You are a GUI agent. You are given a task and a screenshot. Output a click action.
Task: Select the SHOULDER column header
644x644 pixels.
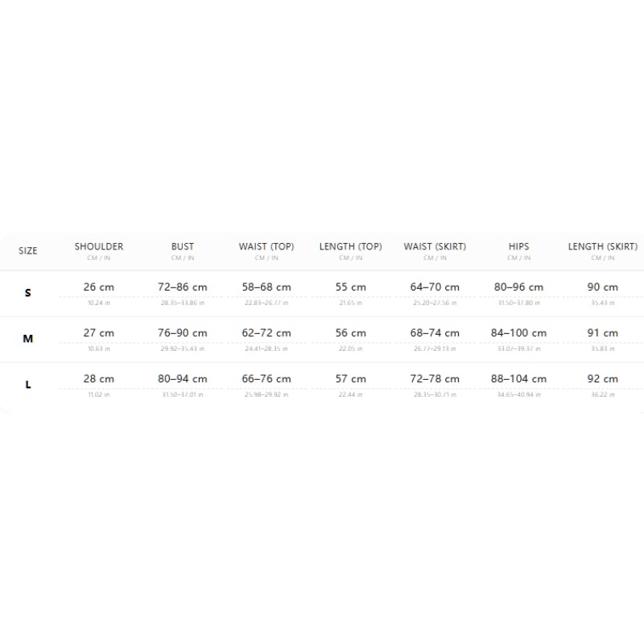coord(98,246)
